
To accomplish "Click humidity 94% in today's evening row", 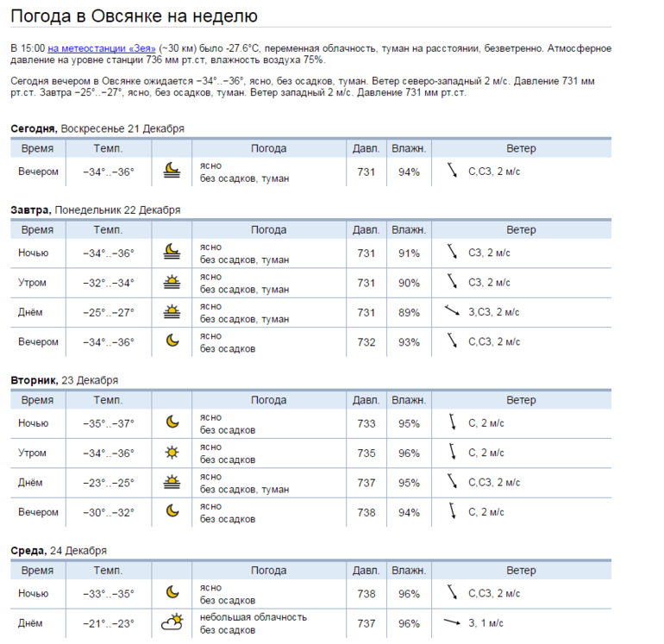I will pyautogui.click(x=409, y=172).
